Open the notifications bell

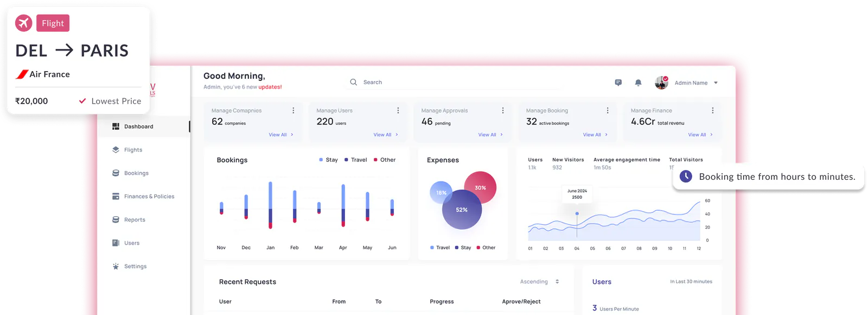click(638, 83)
